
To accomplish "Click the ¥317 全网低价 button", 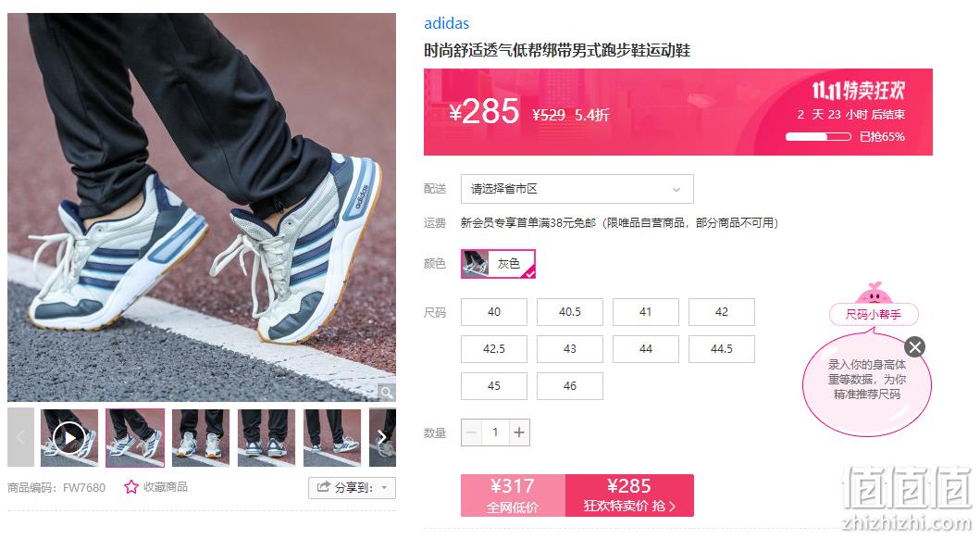I will pyautogui.click(x=513, y=495).
